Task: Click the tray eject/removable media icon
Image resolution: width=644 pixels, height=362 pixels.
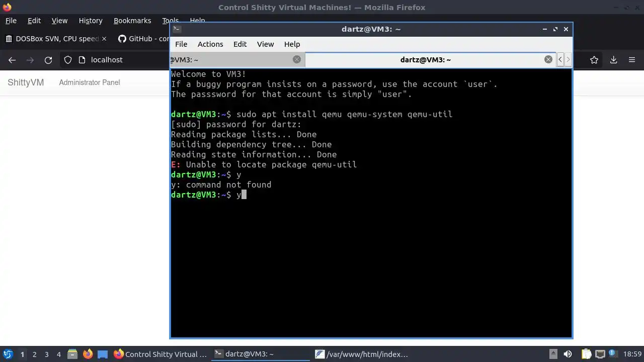Action: coord(553,354)
